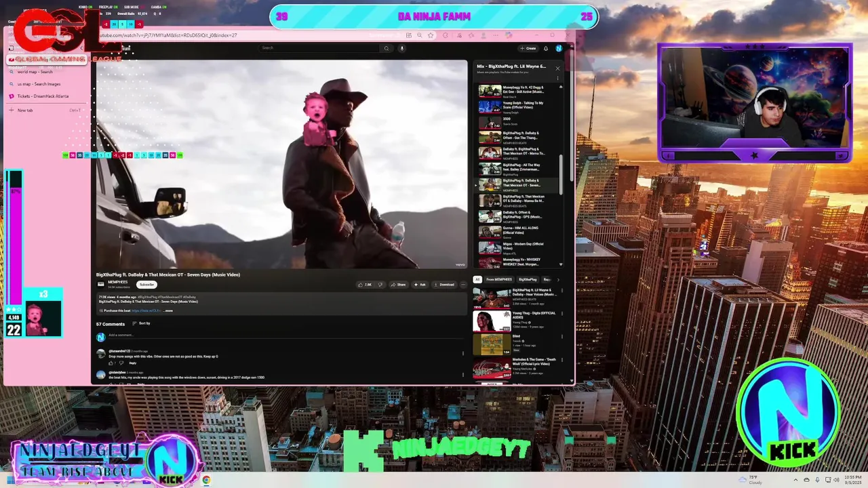Image resolution: width=868 pixels, height=488 pixels.
Task: Open a New tab in sidebar
Action: coord(46,110)
